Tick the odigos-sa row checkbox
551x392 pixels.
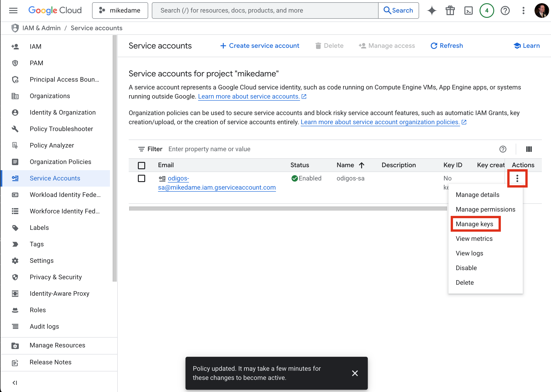141,178
